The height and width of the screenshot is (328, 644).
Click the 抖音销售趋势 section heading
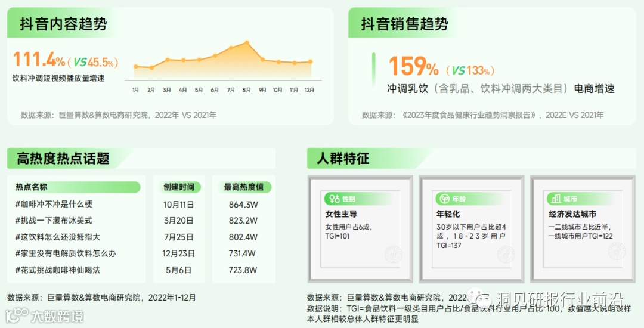pyautogui.click(x=404, y=24)
